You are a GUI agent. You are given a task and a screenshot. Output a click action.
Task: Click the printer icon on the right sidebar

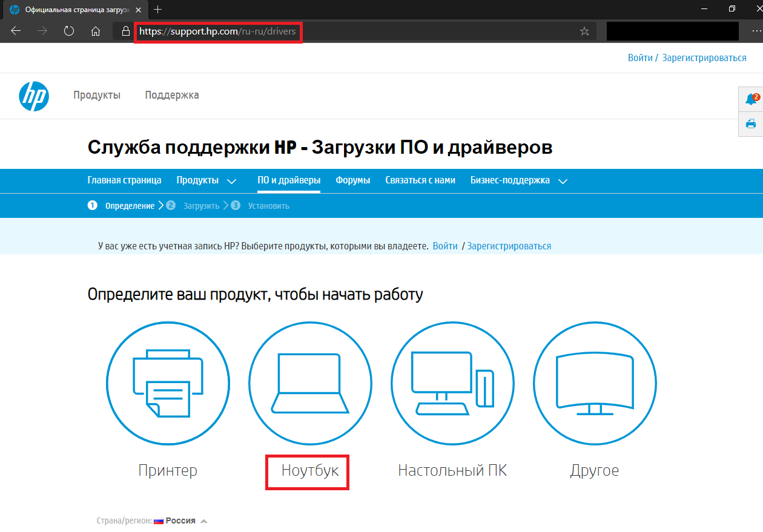pos(751,124)
